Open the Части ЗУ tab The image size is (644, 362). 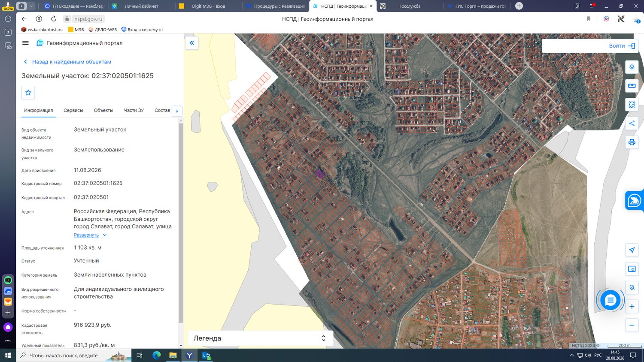pyautogui.click(x=134, y=110)
